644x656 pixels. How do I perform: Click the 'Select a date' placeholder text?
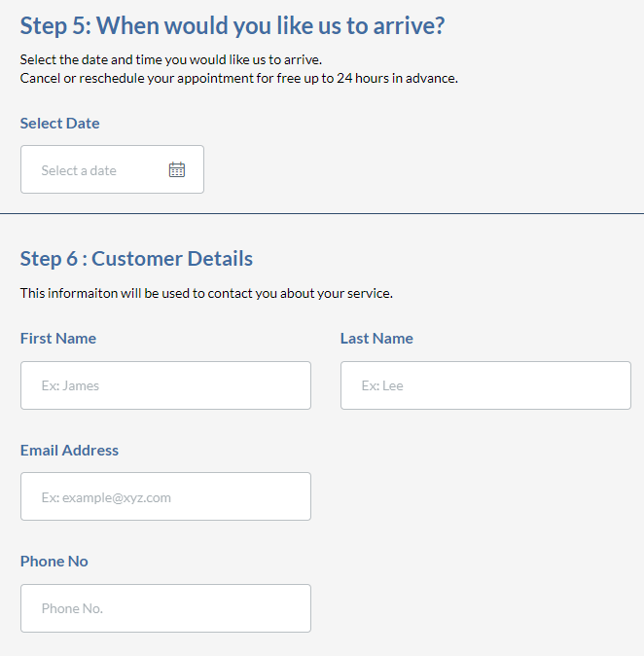(x=79, y=170)
